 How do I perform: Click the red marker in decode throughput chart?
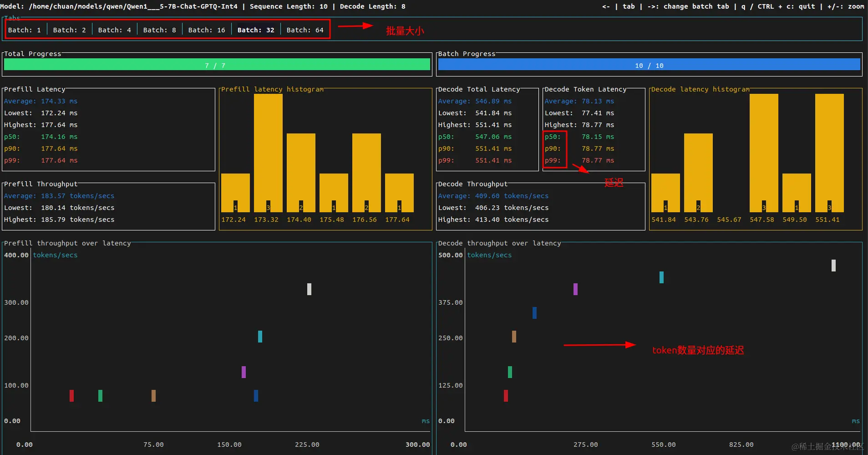[506, 396]
